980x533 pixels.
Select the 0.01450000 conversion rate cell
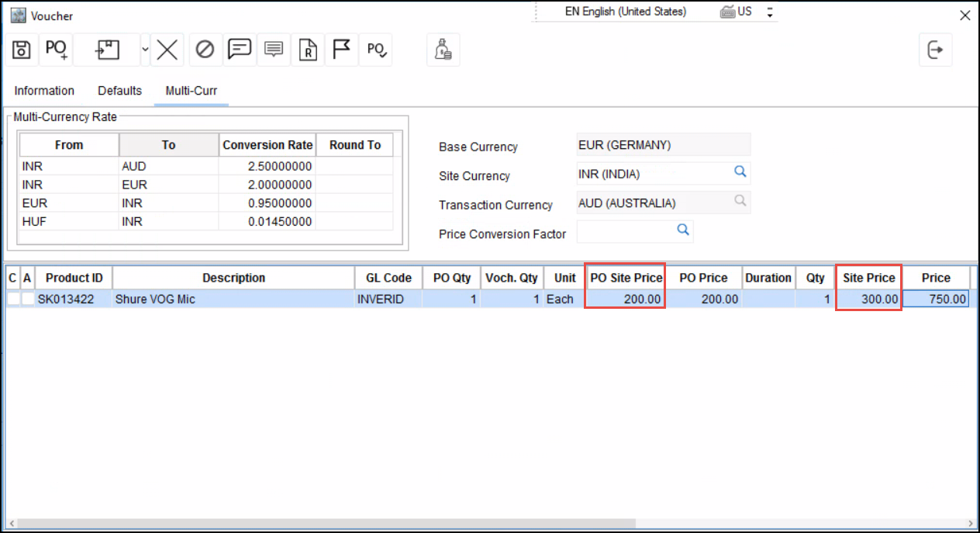tap(267, 222)
